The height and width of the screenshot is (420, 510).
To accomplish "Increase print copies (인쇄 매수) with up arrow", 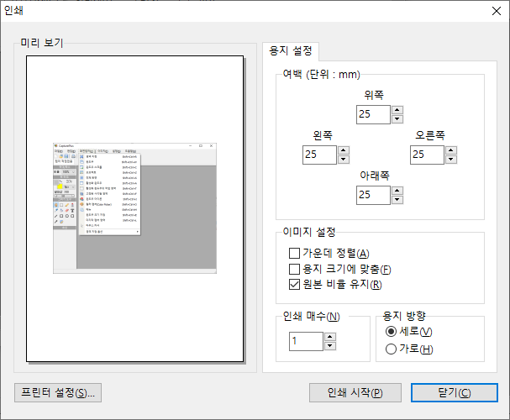I will coord(329,337).
